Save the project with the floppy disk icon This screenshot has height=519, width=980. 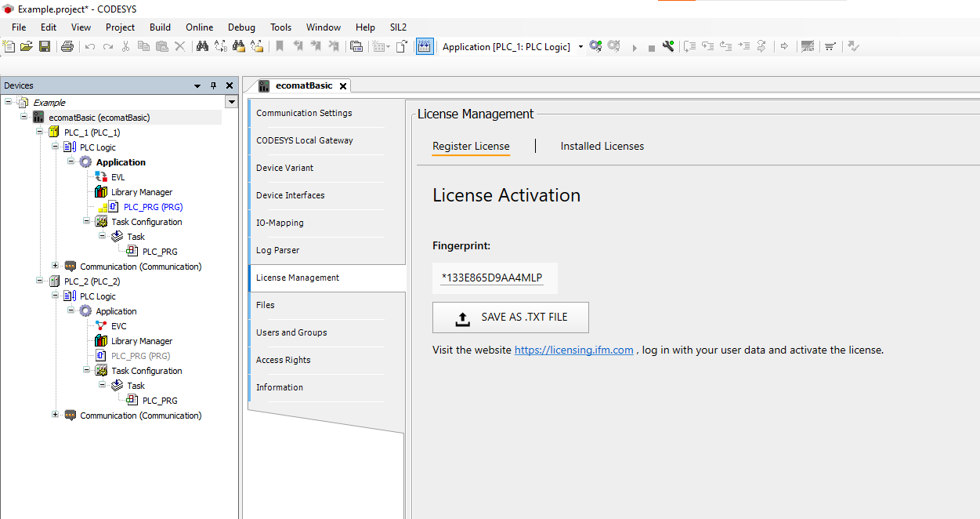pyautogui.click(x=45, y=47)
